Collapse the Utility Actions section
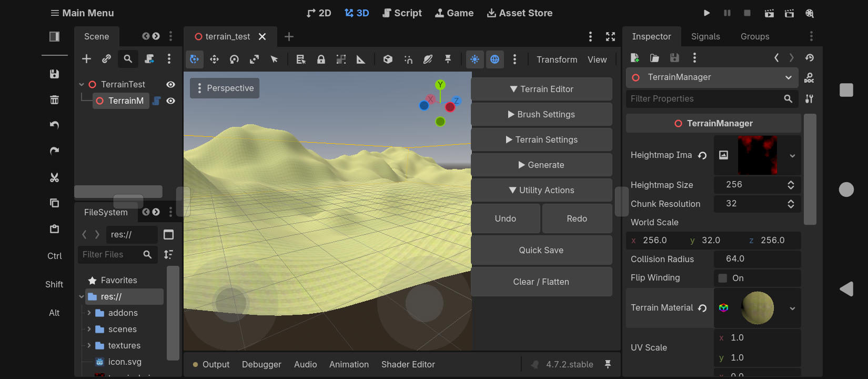 click(x=541, y=190)
